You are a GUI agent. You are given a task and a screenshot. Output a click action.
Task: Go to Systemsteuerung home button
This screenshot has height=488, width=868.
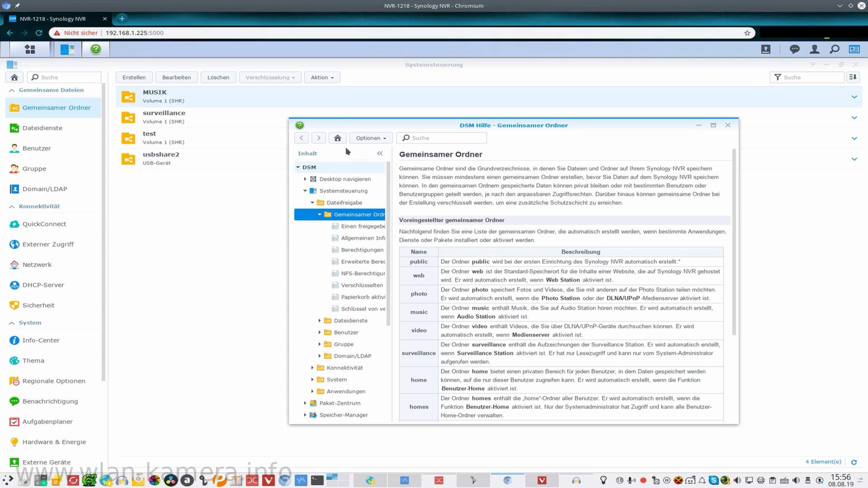(14, 77)
